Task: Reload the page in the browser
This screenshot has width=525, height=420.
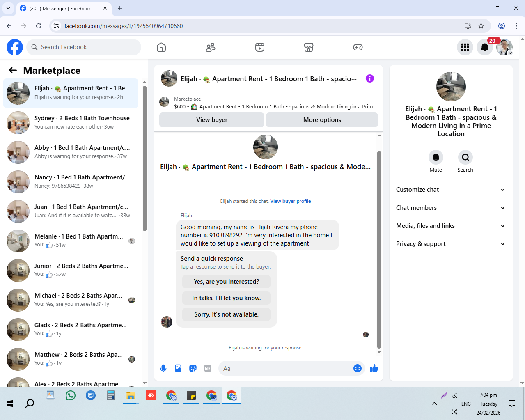Action: (39, 26)
